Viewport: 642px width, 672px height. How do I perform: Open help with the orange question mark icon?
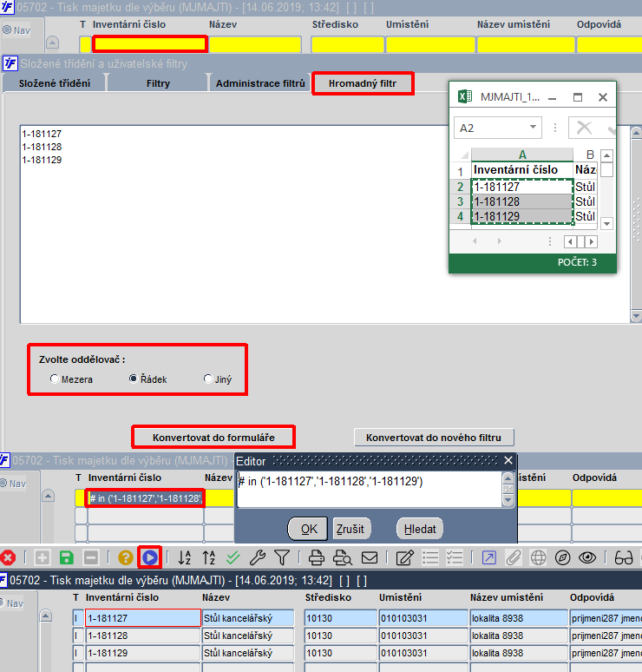pyautogui.click(x=126, y=557)
